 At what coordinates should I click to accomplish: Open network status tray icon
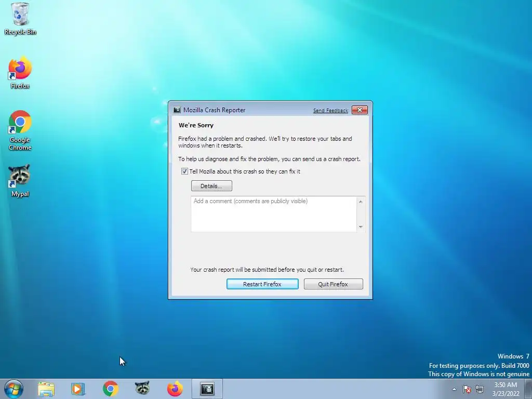pos(480,389)
